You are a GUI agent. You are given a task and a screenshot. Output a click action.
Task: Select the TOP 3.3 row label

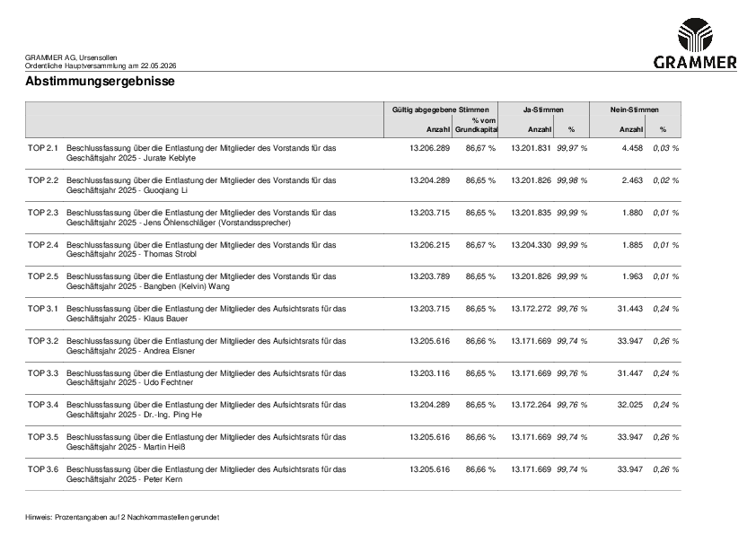tap(43, 373)
